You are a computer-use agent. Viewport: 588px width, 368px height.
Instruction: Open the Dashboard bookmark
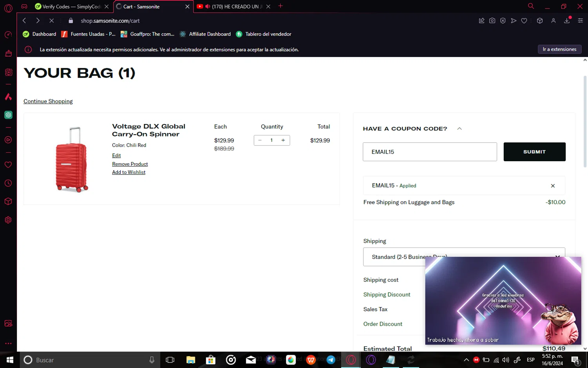40,34
